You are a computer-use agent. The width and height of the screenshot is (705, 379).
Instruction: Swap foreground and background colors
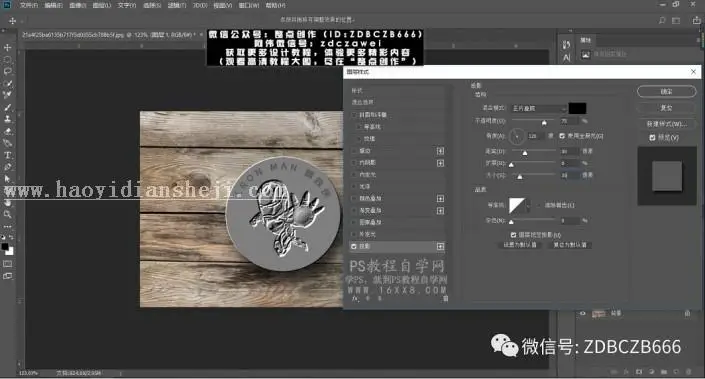coord(11,237)
